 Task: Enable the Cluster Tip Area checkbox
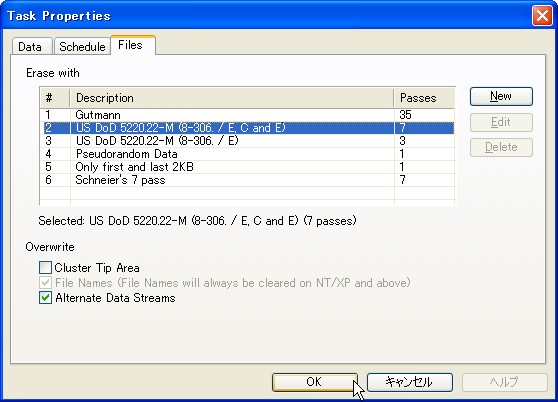tap(45, 268)
